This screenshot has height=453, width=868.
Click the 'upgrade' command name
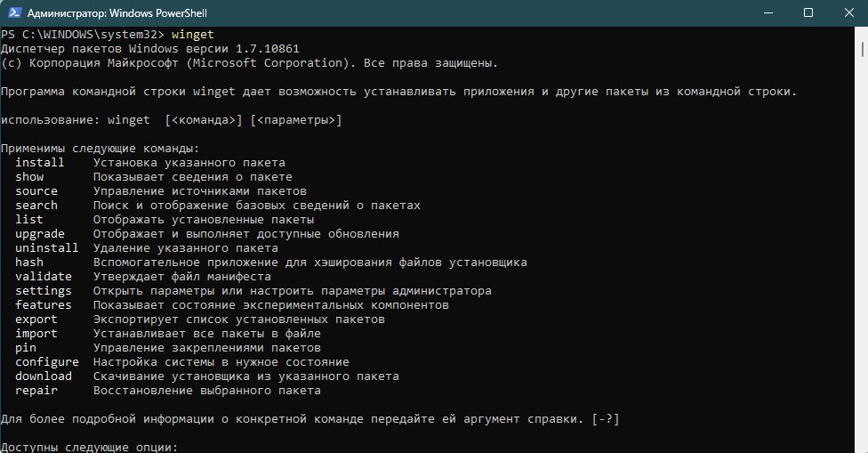click(40, 234)
